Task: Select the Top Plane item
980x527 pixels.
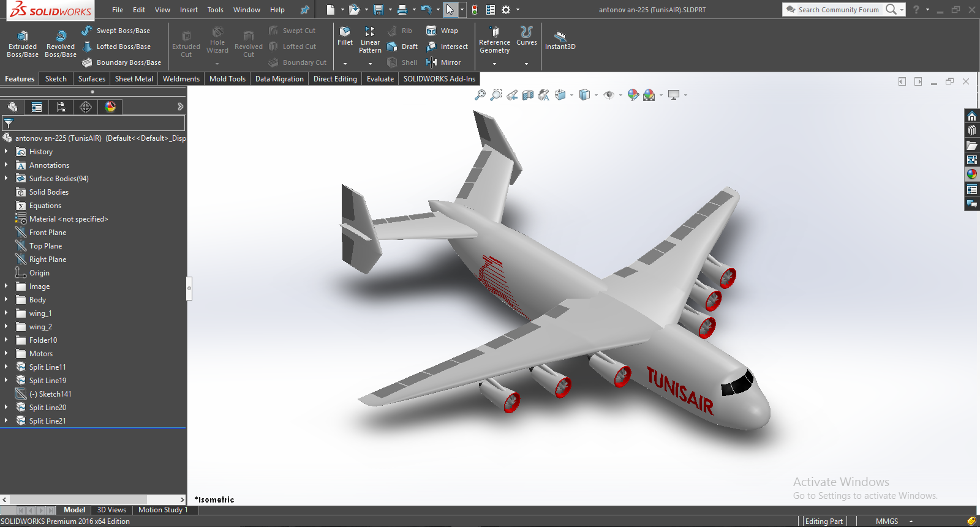Action: 45,245
